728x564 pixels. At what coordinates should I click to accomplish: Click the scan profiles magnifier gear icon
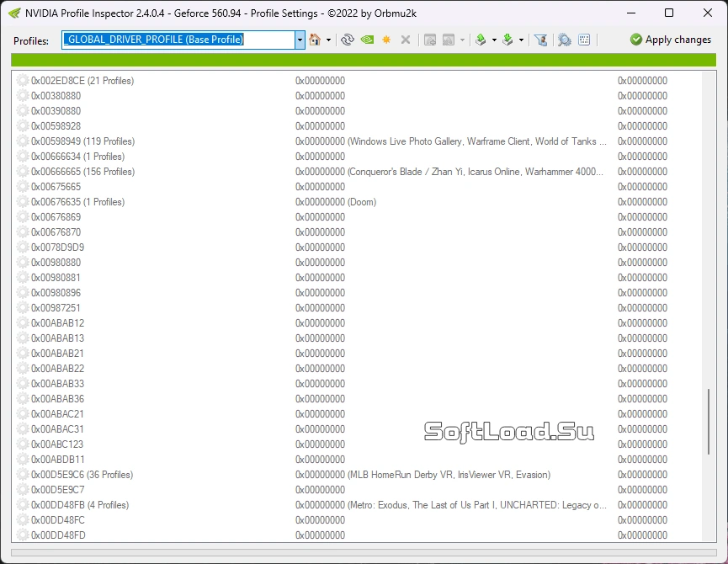click(x=565, y=40)
